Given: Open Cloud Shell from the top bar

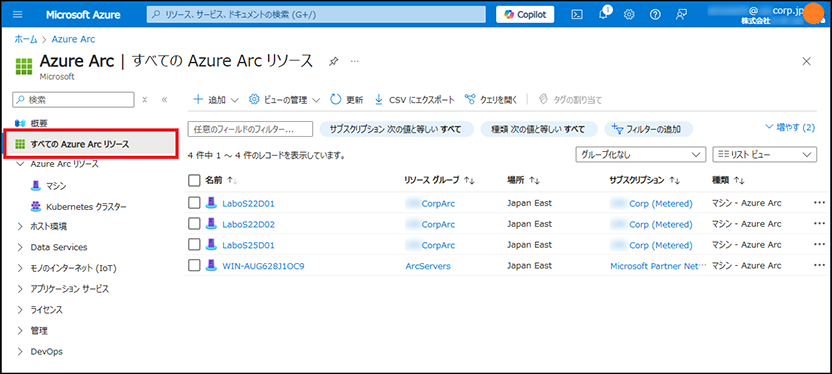Looking at the screenshot, I should coord(577,15).
